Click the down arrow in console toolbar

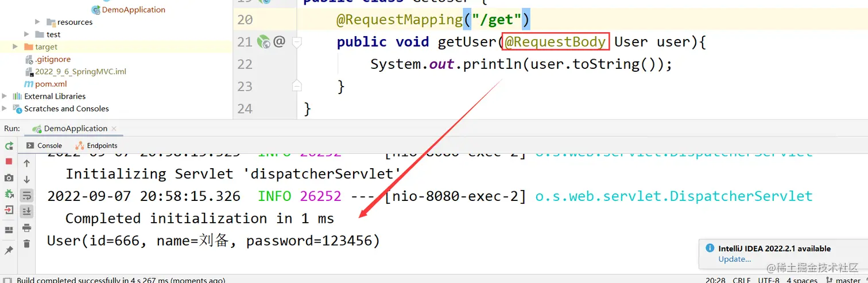tap(26, 180)
